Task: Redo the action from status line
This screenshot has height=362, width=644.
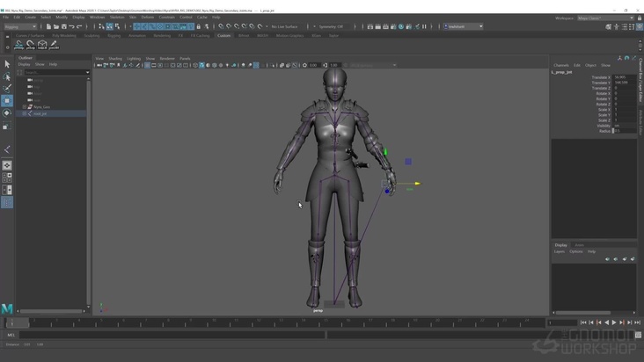Action: 79,26
